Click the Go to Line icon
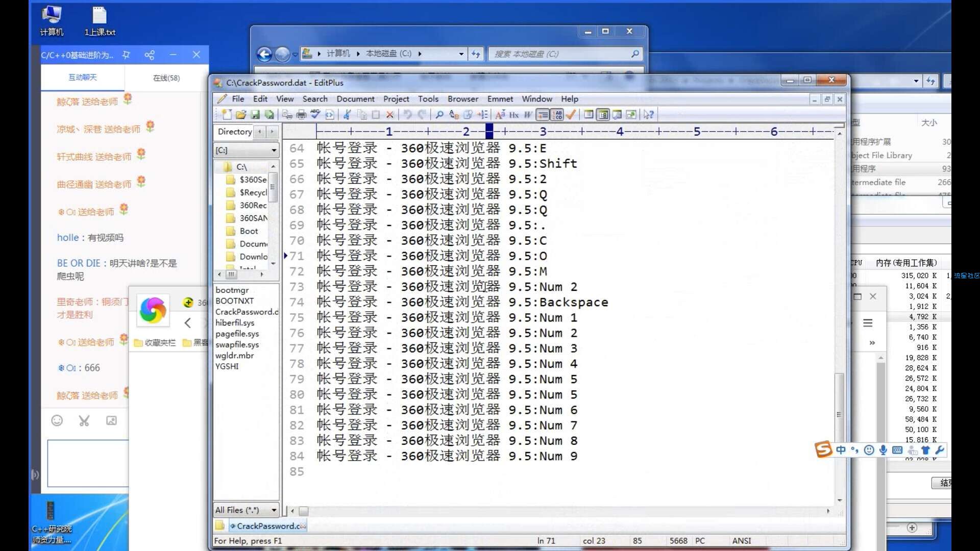This screenshot has width=980, height=551. tap(482, 115)
